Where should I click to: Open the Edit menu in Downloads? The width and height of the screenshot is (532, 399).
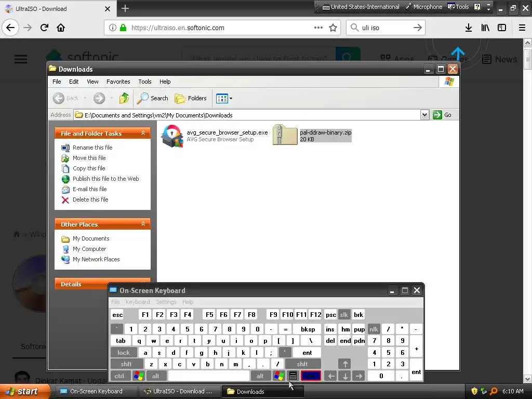coord(74,82)
